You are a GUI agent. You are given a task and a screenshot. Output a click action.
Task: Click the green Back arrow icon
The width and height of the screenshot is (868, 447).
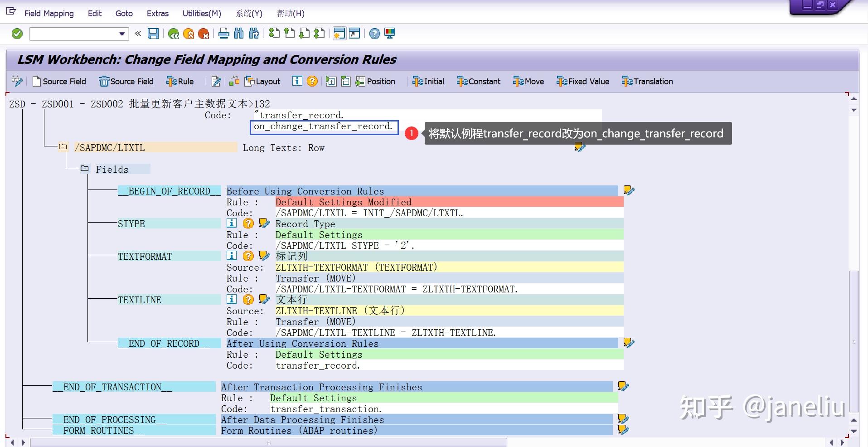pyautogui.click(x=173, y=34)
